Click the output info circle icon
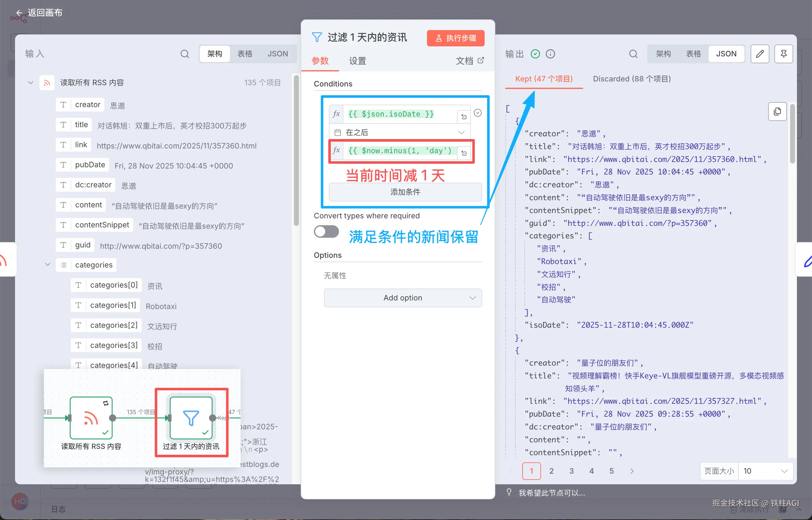Viewport: 812px width, 520px height. click(550, 54)
